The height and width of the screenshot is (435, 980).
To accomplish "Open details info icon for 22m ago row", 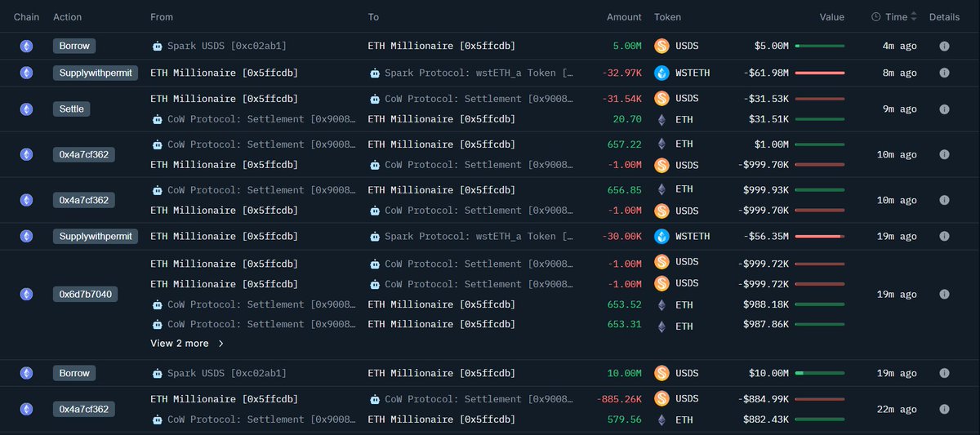I will [x=944, y=409].
